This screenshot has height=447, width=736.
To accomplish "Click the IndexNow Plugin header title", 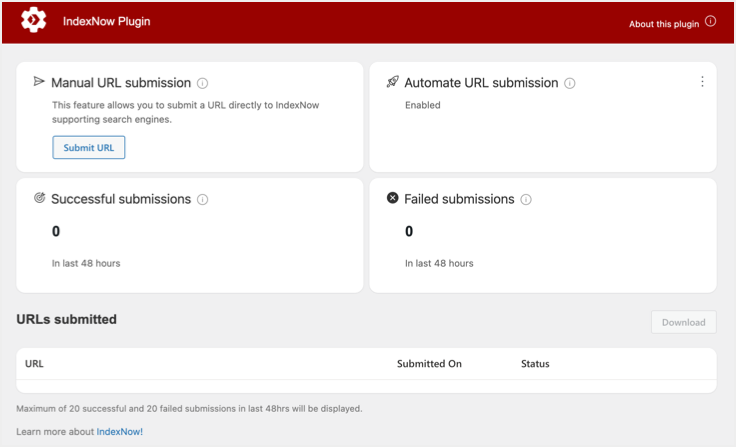I will coord(107,21).
